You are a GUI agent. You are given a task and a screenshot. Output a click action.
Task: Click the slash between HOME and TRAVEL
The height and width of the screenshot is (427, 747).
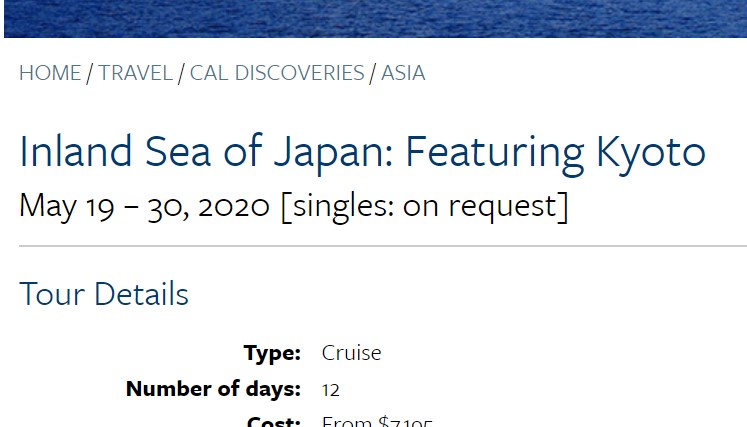(90, 73)
